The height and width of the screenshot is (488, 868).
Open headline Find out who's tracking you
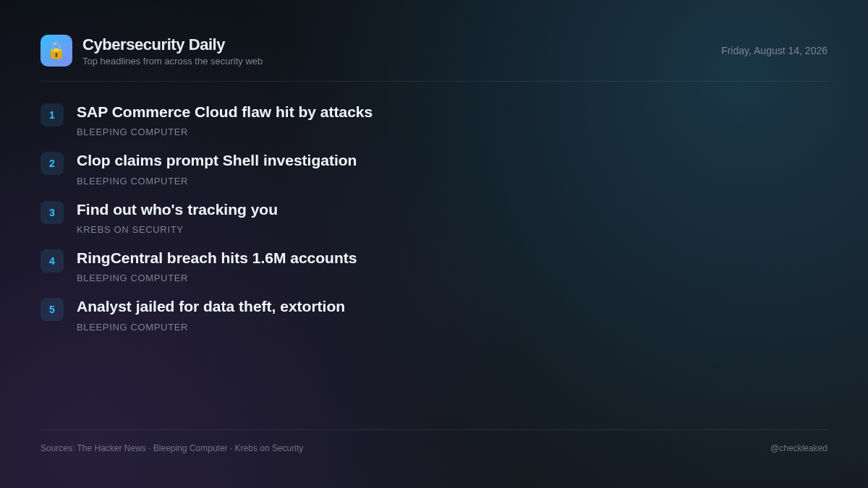(177, 210)
